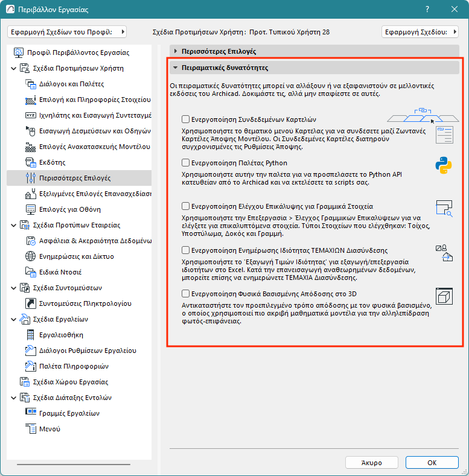
Task: Click the Εισαγωγή Δεσμεύσεων και Οδηγών icon
Action: pyautogui.click(x=30, y=131)
